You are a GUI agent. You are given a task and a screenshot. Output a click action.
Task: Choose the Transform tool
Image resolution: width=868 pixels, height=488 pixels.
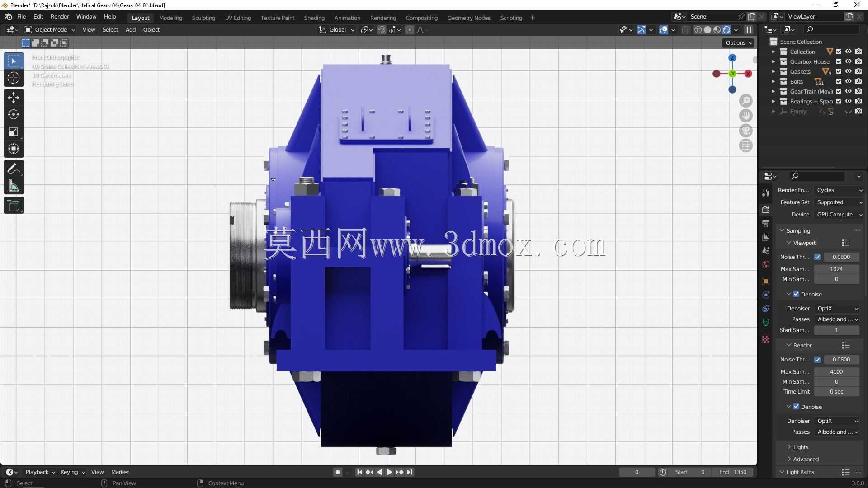tap(14, 149)
